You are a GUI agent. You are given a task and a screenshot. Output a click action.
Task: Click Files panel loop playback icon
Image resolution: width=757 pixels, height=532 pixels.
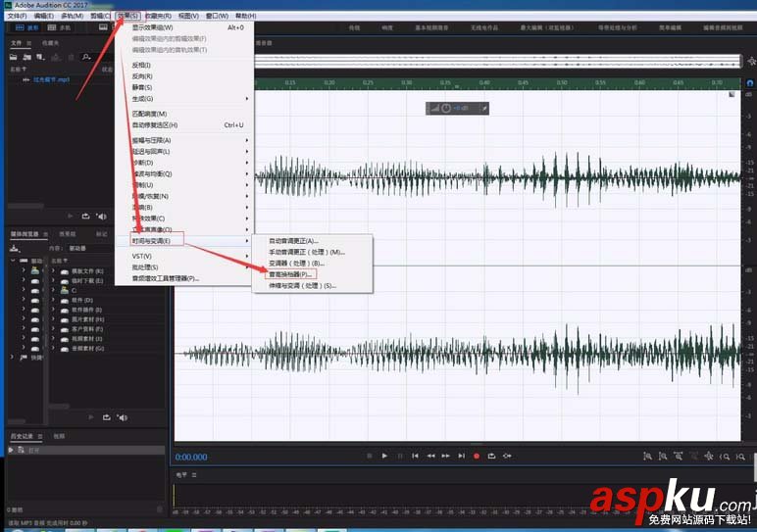pos(85,217)
